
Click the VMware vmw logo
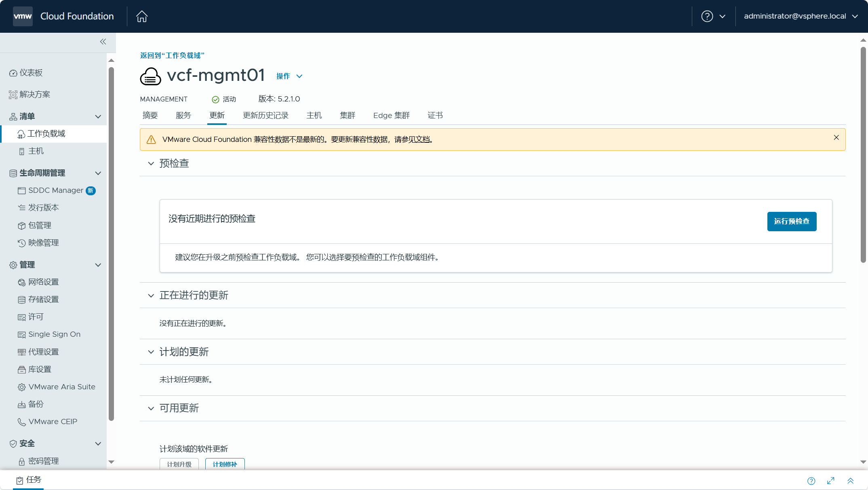pos(23,16)
